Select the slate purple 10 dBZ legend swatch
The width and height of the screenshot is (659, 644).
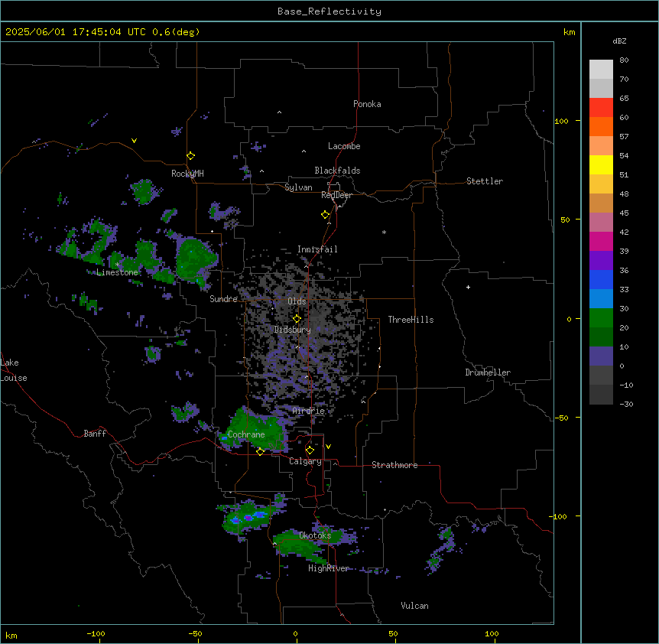(601, 356)
